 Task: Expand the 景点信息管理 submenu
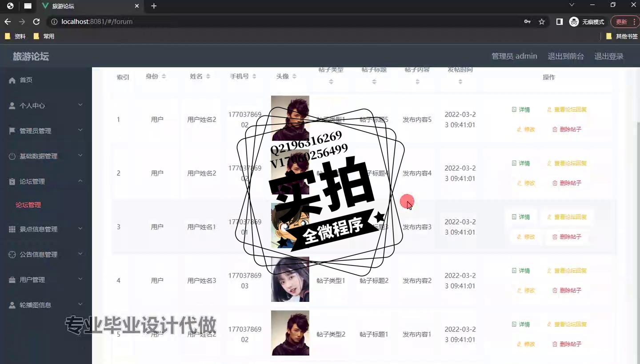coord(80,228)
